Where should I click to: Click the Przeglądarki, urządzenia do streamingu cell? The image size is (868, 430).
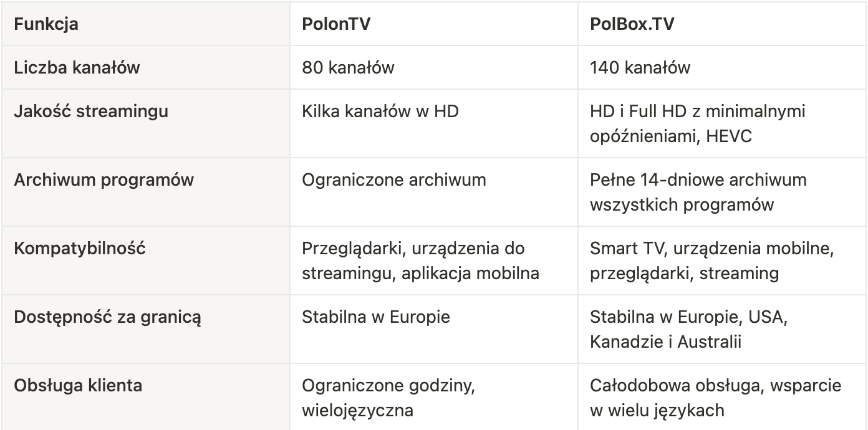coord(420,260)
